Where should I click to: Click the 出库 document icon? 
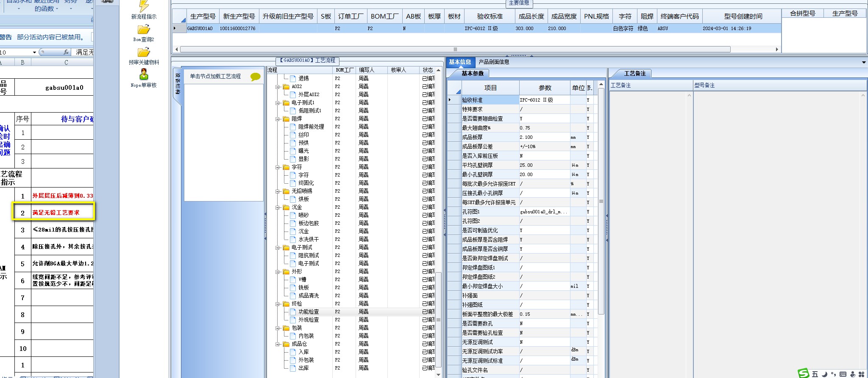(293, 368)
